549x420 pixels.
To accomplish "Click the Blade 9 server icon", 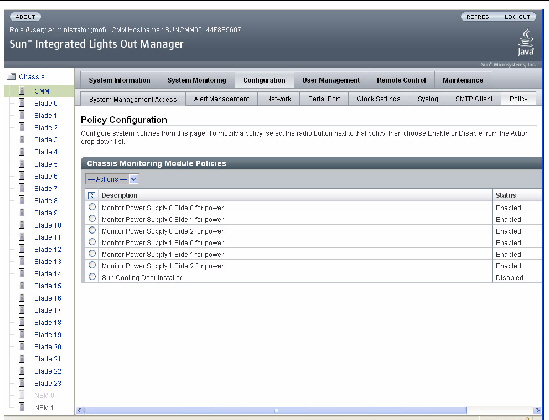I will tap(22, 212).
